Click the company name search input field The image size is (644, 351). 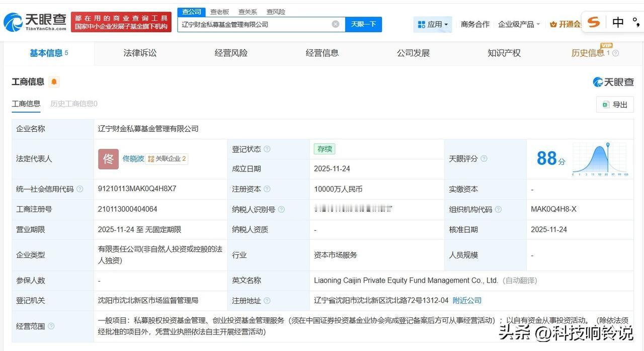tap(252, 24)
